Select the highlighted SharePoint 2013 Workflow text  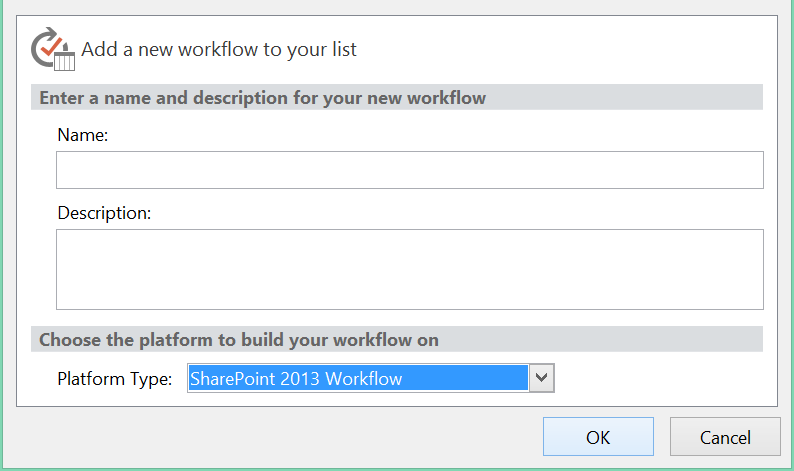296,378
